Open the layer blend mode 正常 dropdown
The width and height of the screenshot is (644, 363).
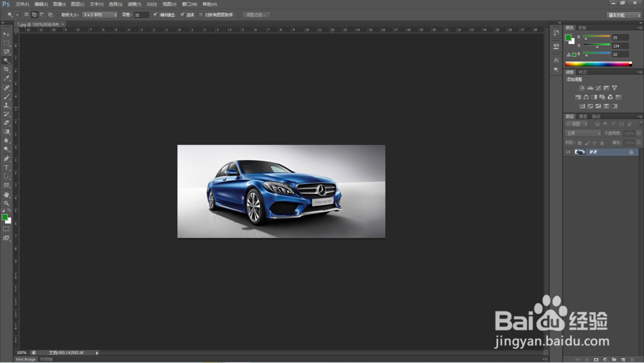583,133
